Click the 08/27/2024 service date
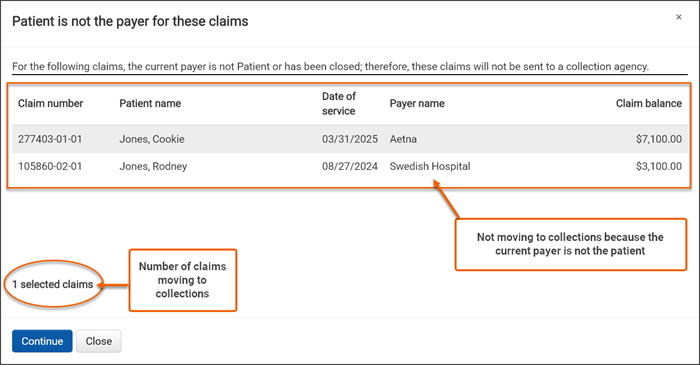The image size is (700, 365). pos(350,166)
